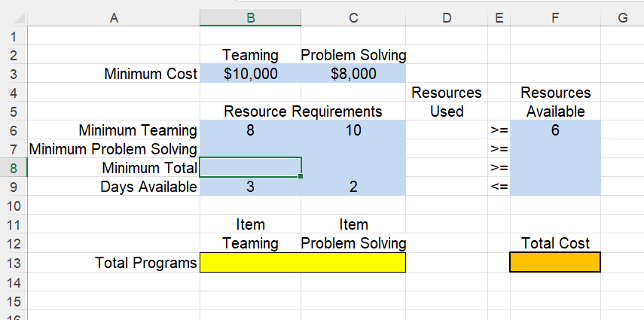Select Resources Available cell for Minimum Total
The image size is (644, 320).
555,168
